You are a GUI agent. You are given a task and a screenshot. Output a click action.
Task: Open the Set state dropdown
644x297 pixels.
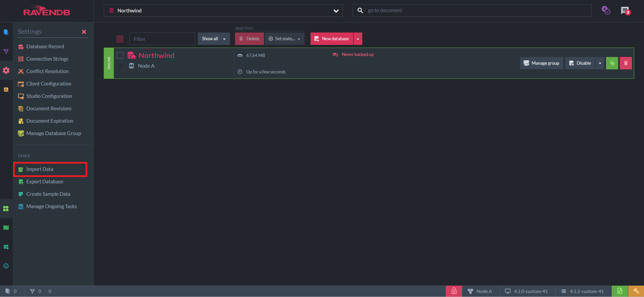pyautogui.click(x=284, y=39)
